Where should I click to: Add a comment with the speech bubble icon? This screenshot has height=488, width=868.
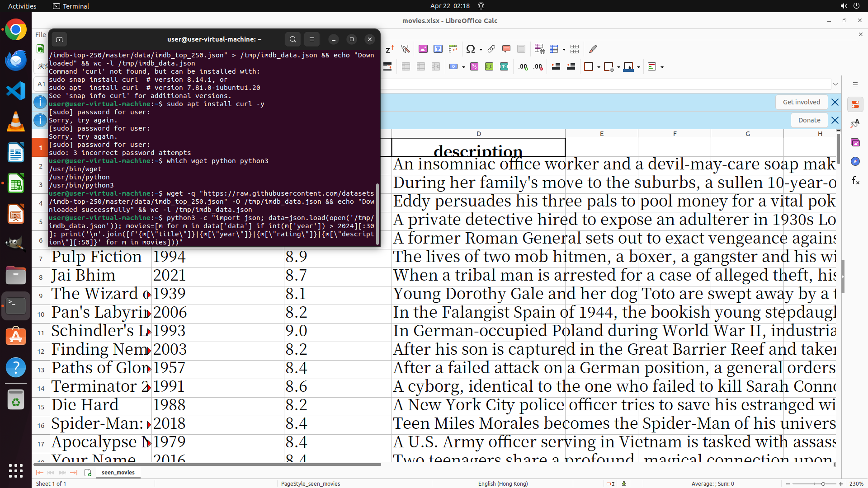(506, 49)
